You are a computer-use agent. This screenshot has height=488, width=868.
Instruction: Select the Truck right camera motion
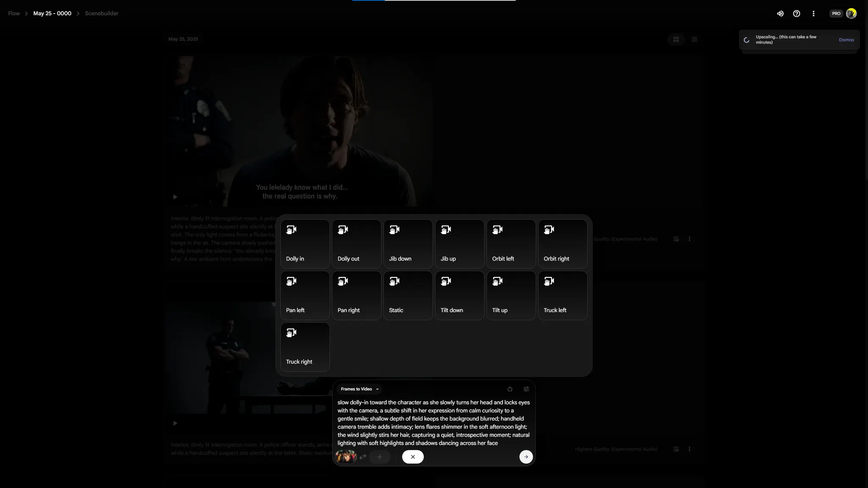pyautogui.click(x=305, y=347)
